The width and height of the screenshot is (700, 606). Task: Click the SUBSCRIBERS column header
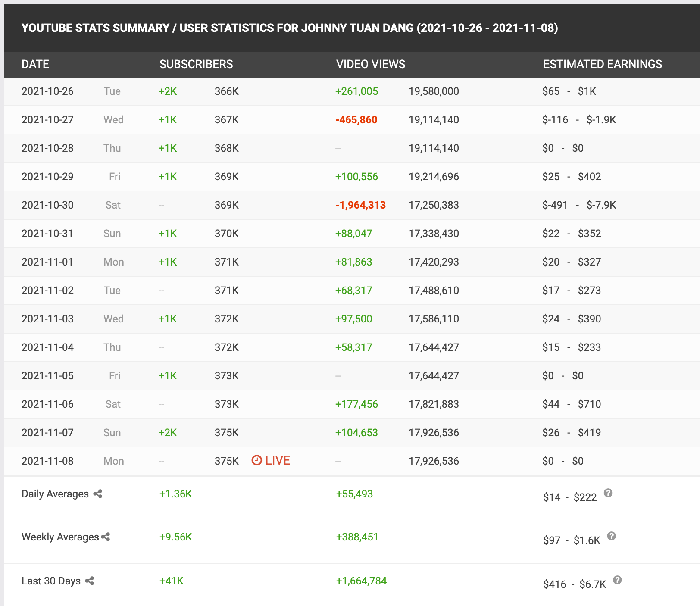(x=196, y=64)
